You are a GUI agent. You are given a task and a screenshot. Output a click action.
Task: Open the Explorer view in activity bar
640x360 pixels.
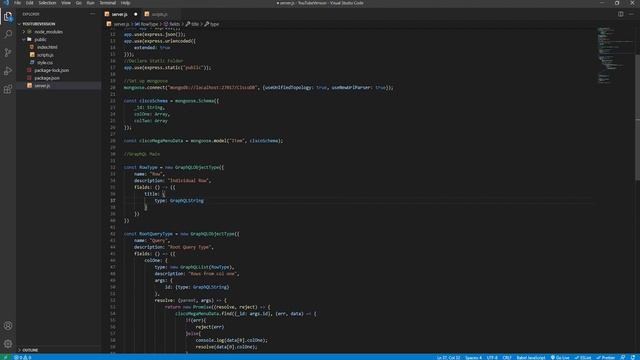pyautogui.click(x=8, y=16)
